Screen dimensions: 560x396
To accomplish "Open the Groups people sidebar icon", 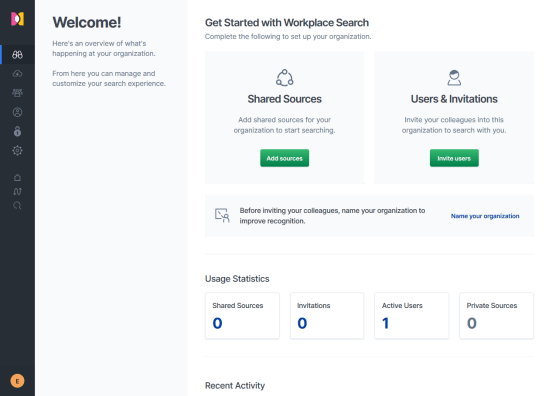I will pyautogui.click(x=17, y=93).
